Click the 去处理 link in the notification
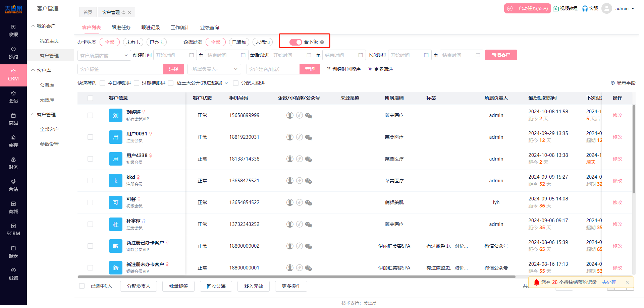Screen dimensions: 644x308 [x=609, y=282]
